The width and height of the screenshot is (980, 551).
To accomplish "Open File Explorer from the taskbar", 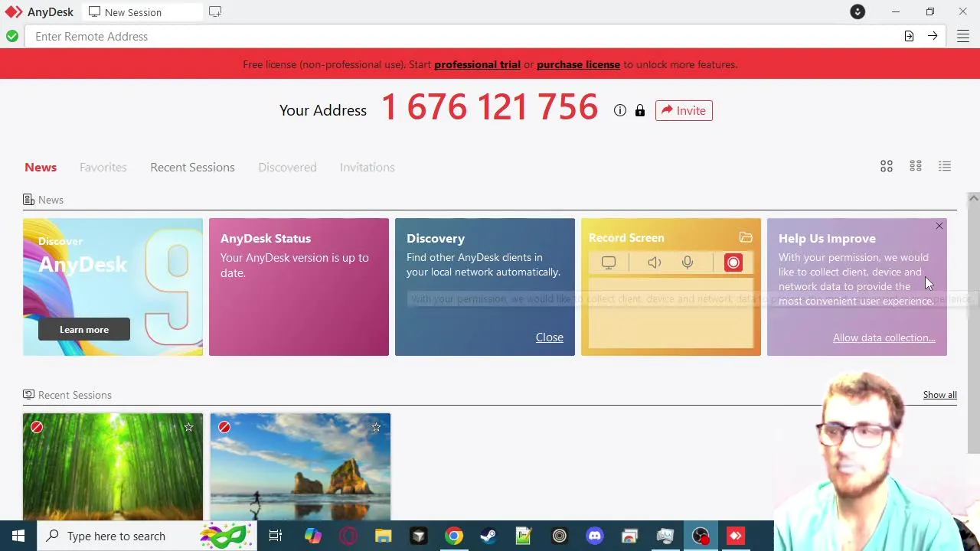I will (x=384, y=536).
